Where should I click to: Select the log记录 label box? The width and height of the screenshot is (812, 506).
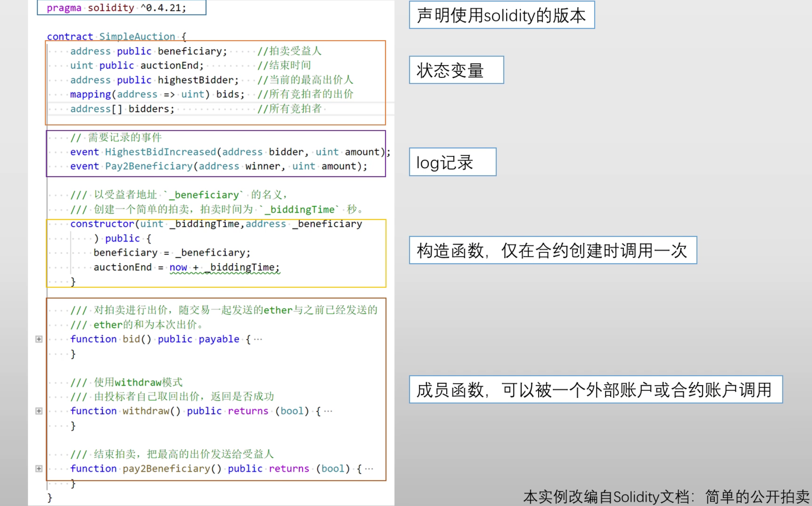452,162
